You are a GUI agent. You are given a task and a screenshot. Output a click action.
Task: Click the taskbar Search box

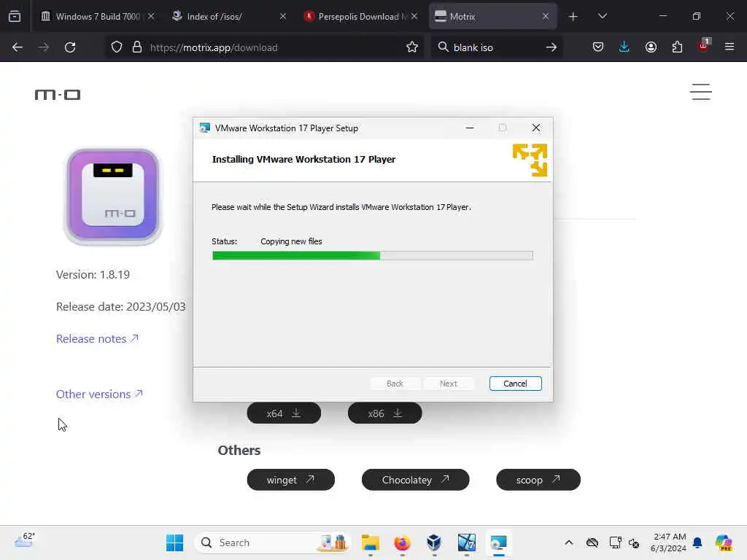(x=273, y=542)
